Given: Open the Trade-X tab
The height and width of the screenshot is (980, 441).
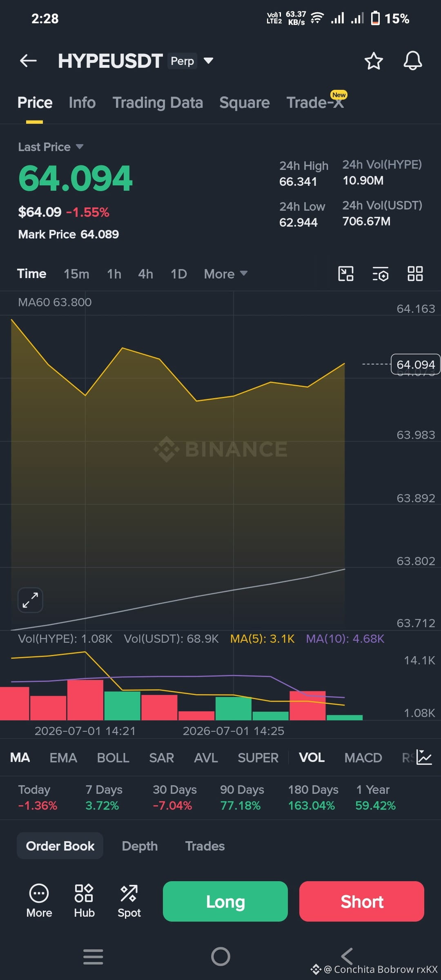Looking at the screenshot, I should coord(315,102).
